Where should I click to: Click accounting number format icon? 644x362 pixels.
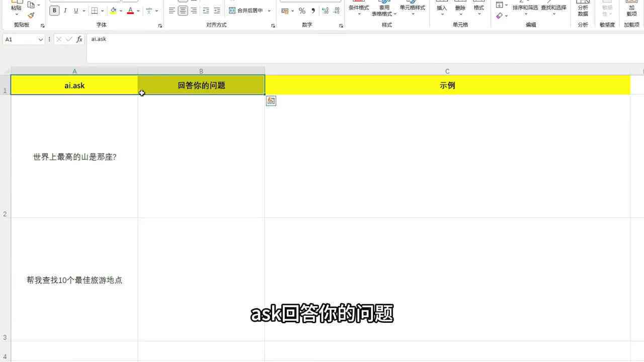pos(285,11)
